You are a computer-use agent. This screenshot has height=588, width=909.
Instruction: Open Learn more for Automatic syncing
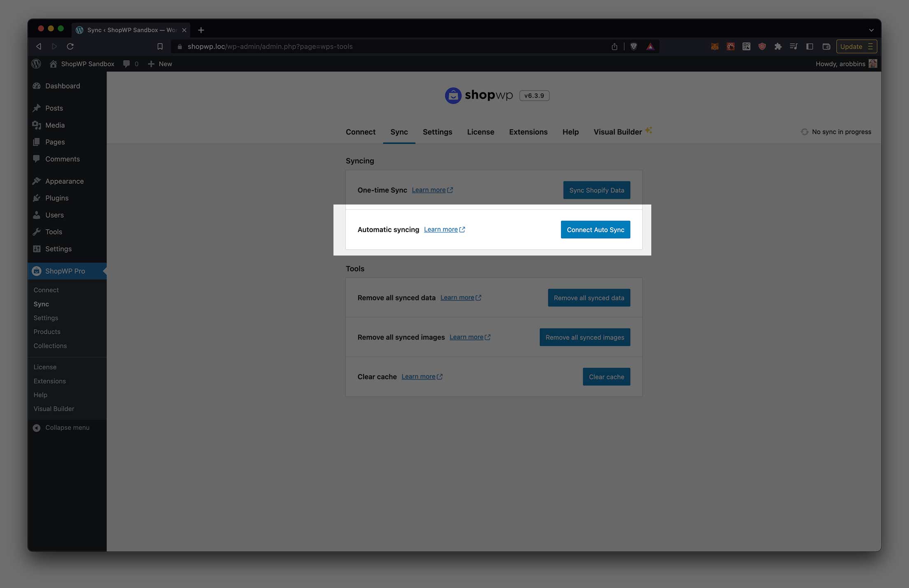(x=445, y=229)
